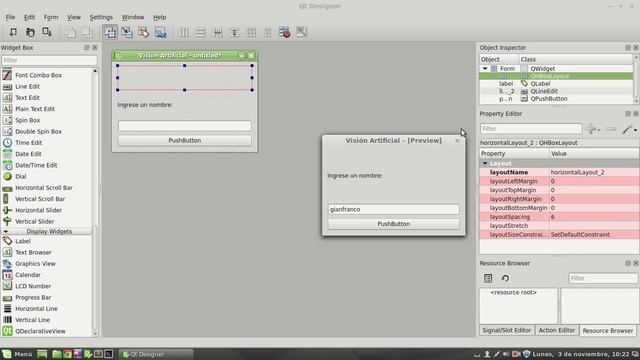The height and width of the screenshot is (360, 640).
Task: Apply Lay Out in a Form Layout
Action: click(268, 32)
